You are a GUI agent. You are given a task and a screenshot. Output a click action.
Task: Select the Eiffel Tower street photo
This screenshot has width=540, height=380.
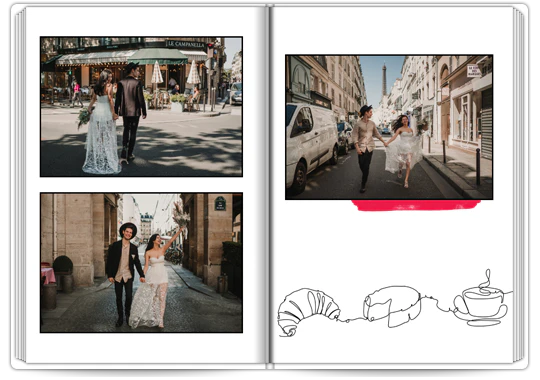point(389,127)
